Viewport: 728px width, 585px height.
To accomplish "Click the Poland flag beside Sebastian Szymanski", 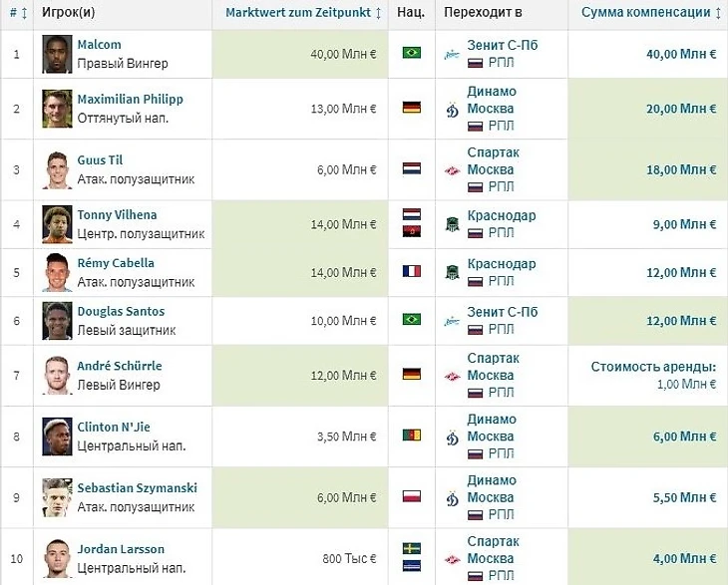I will pyautogui.click(x=411, y=496).
